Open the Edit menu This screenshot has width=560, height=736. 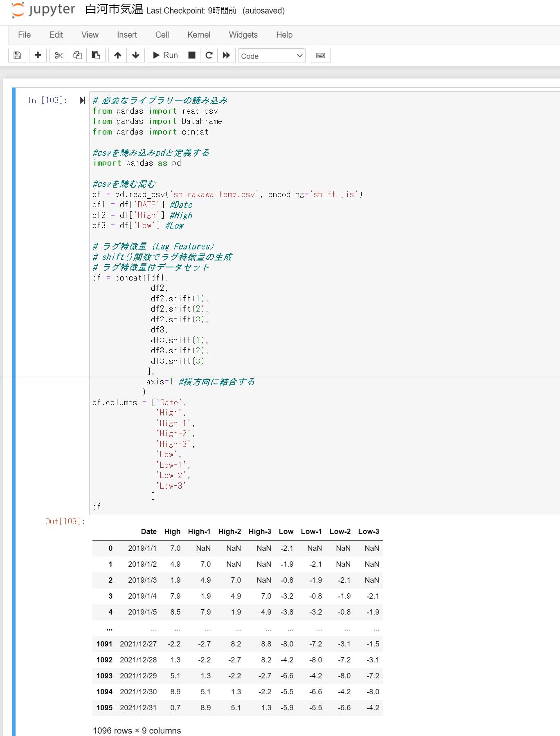(x=56, y=35)
